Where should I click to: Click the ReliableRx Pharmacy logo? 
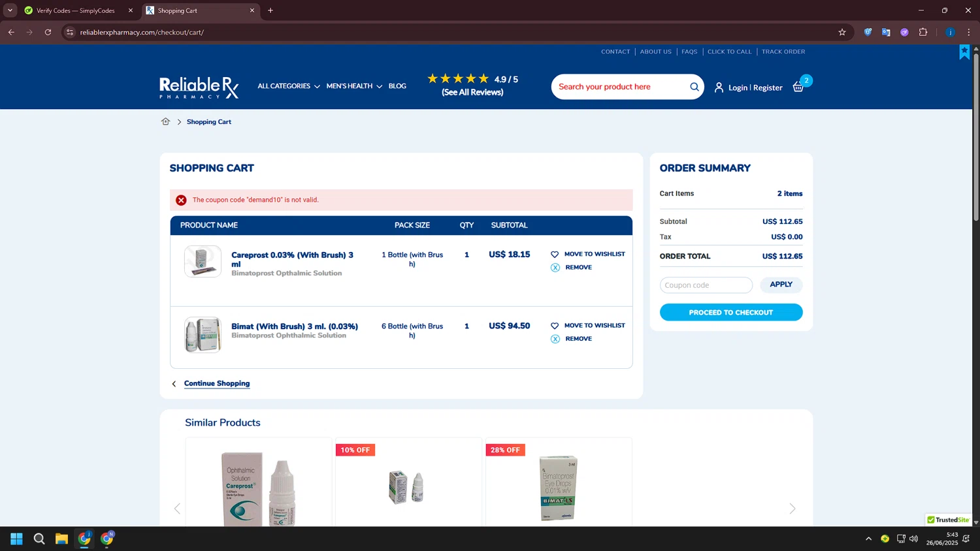(x=199, y=87)
